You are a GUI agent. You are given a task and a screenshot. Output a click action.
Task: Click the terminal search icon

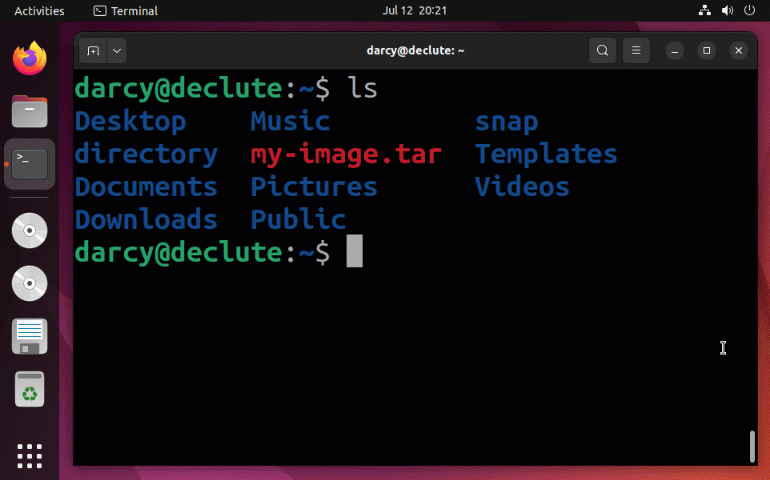click(x=602, y=50)
